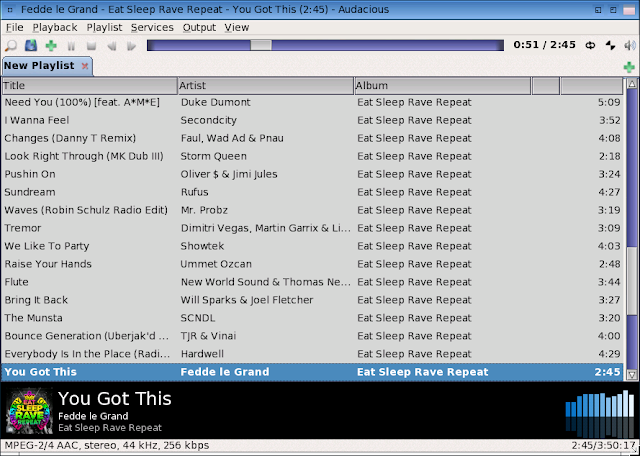Click the playlist vertical scrollbar thumb
Screen dimensions: 640x456
pos(632,281)
